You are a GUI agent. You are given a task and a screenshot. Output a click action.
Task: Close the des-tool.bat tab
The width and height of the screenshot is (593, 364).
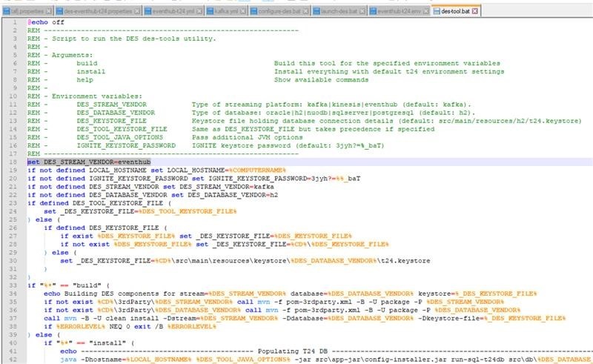click(x=476, y=13)
